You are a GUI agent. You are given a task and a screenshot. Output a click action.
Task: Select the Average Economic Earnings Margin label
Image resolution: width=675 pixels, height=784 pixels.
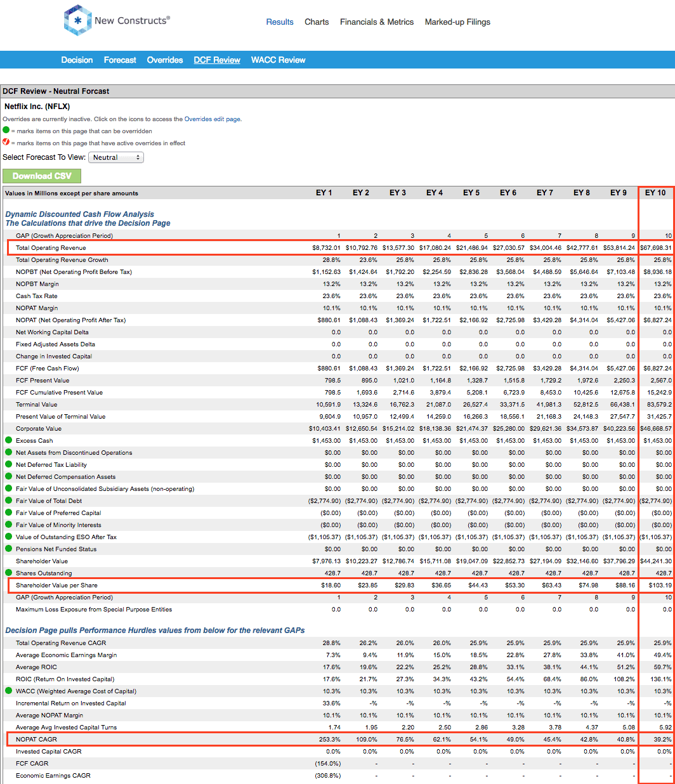66,655
